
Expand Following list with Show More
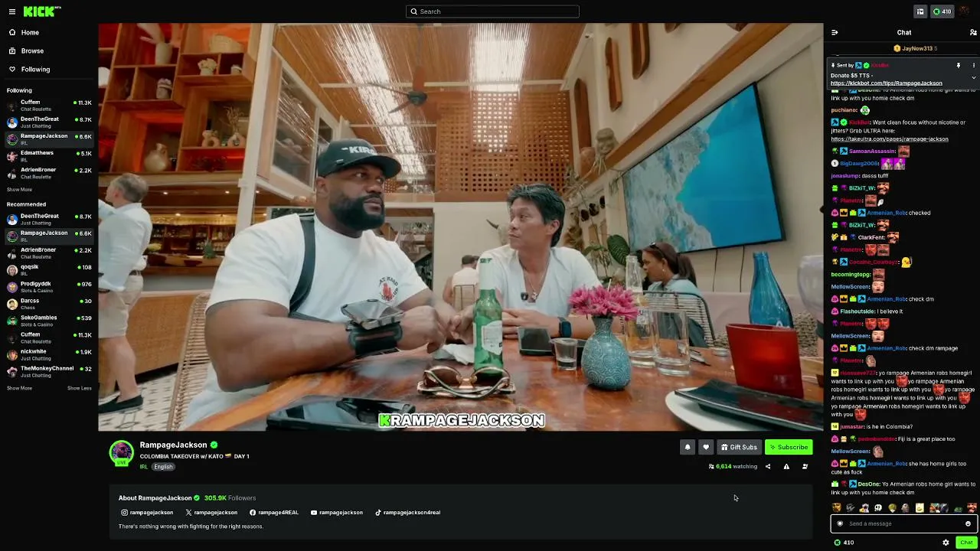tap(19, 190)
